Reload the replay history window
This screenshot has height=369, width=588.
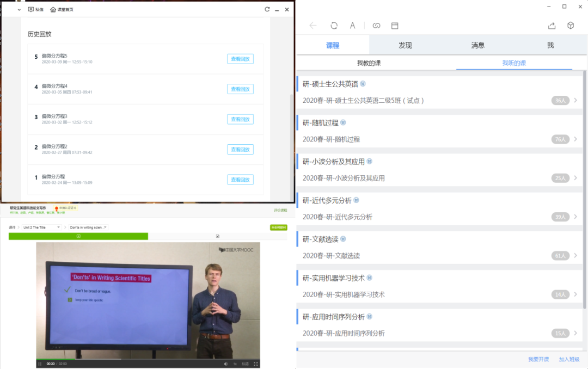(x=267, y=9)
